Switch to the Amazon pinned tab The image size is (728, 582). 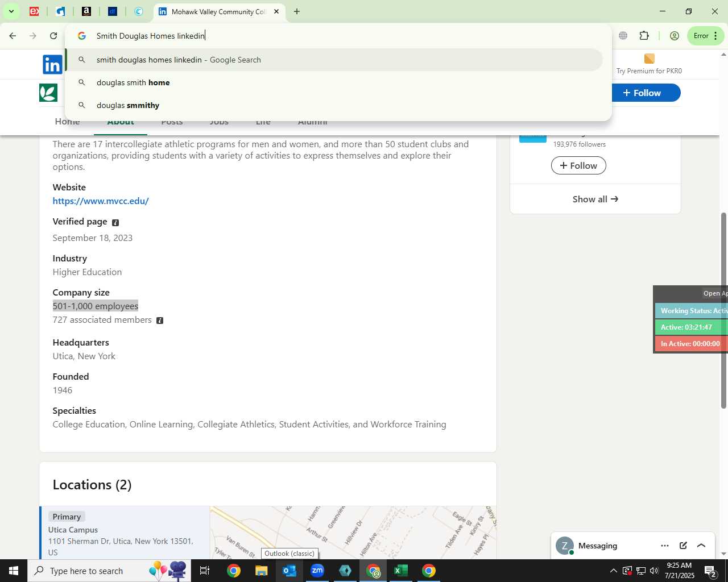pos(86,11)
